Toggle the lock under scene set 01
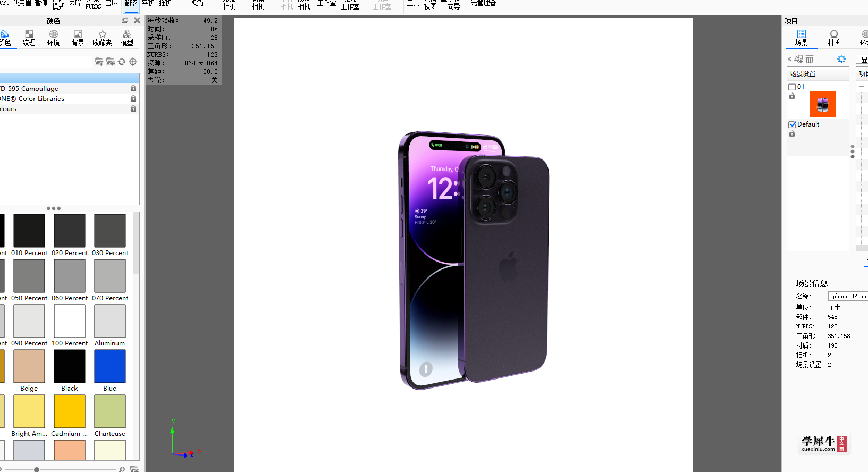The image size is (868, 472). (x=792, y=96)
